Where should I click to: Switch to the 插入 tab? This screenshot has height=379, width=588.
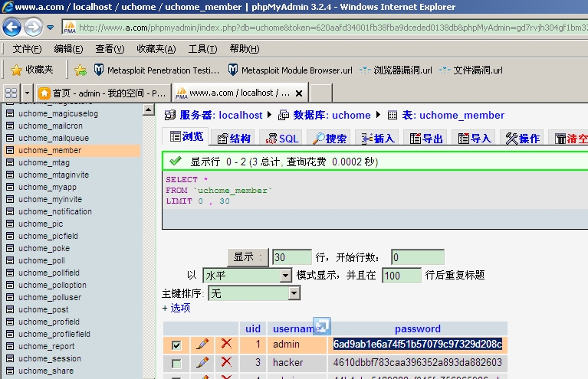click(x=377, y=138)
